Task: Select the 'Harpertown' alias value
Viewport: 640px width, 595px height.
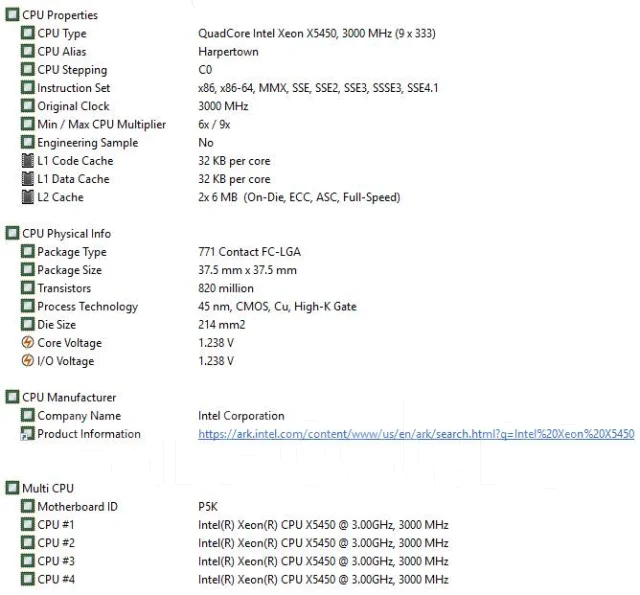Action: [x=228, y=52]
